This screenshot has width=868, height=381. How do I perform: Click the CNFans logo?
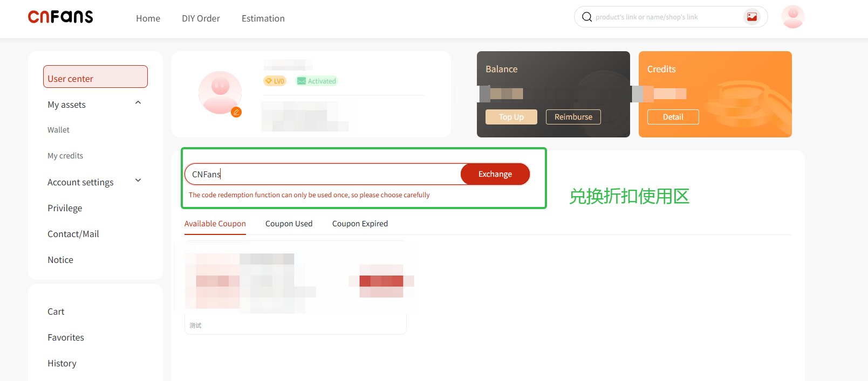[60, 17]
